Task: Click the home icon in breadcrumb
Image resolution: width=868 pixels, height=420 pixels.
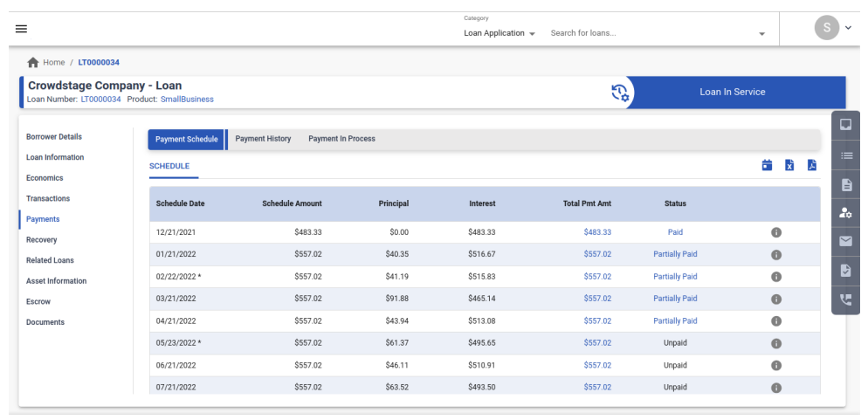Action: tap(33, 63)
